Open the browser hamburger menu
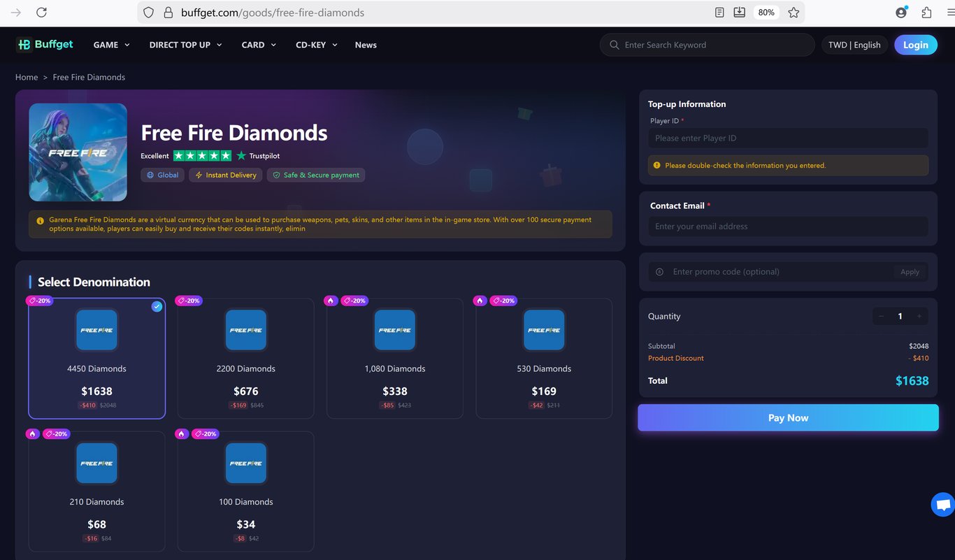 coord(951,13)
